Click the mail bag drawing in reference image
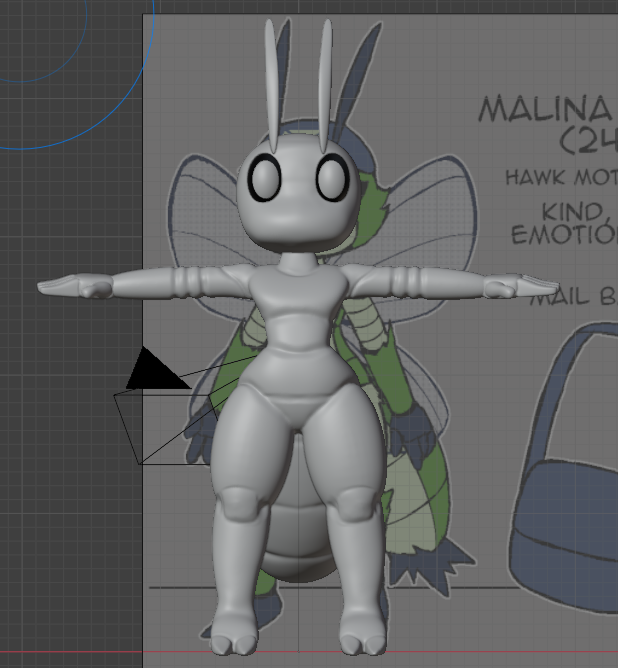618x668 pixels. (x=564, y=469)
